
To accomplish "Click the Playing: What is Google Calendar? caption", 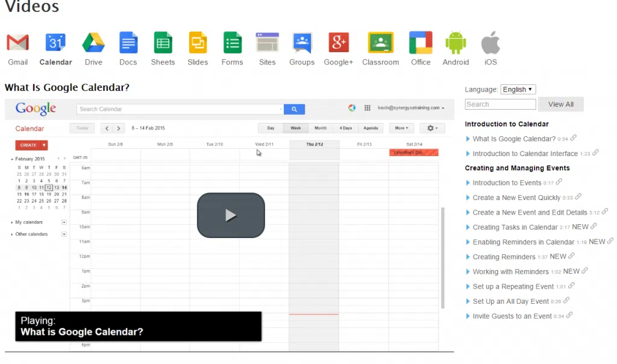I will (138, 326).
